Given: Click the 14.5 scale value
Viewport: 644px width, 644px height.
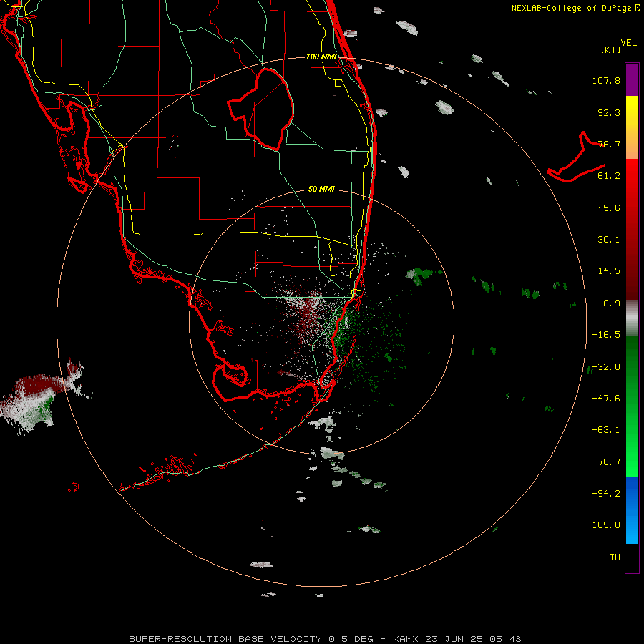Looking at the screenshot, I should pyautogui.click(x=609, y=271).
